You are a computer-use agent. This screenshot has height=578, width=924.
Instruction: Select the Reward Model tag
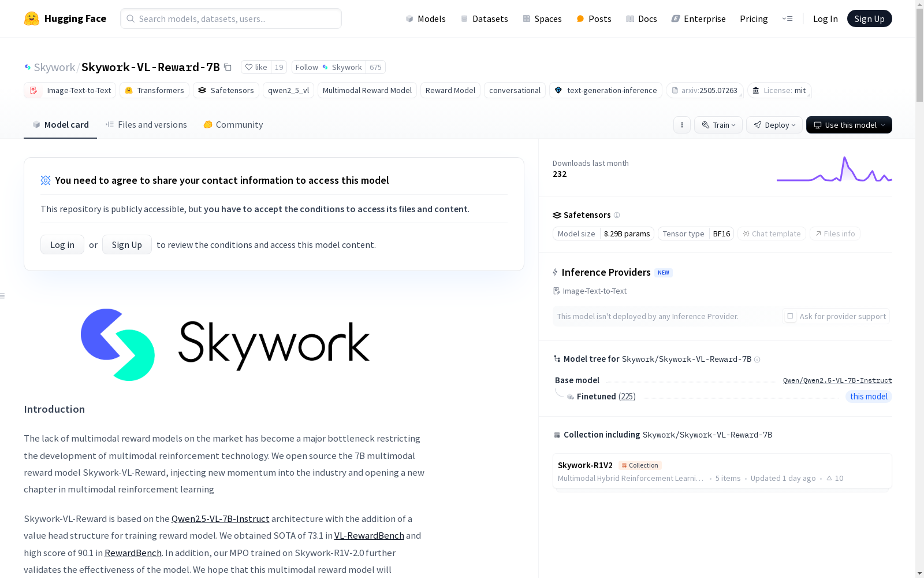tap(450, 90)
